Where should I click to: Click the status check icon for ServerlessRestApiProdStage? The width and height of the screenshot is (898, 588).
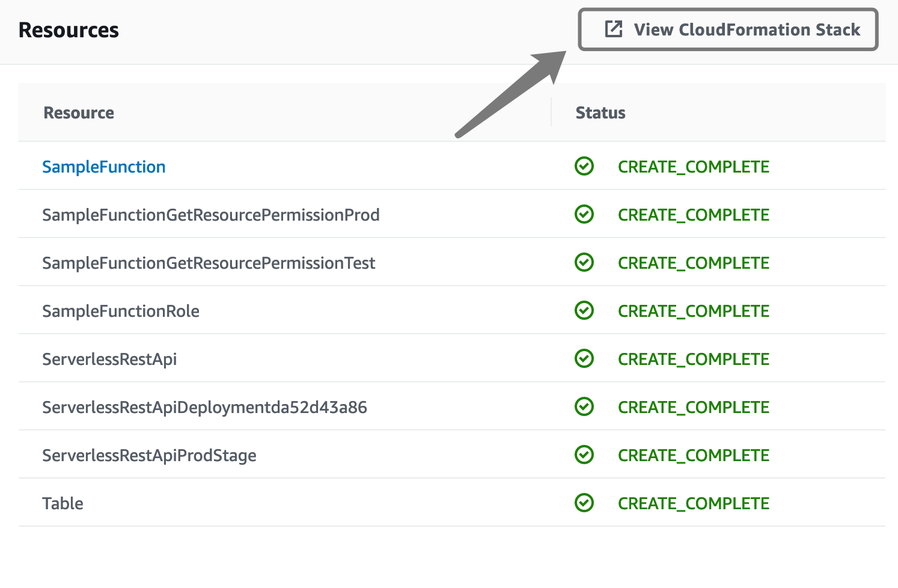click(x=584, y=455)
